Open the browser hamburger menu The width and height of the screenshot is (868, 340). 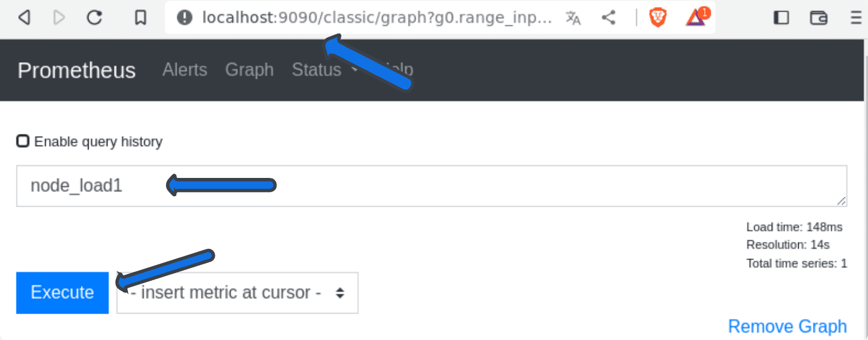(856, 18)
